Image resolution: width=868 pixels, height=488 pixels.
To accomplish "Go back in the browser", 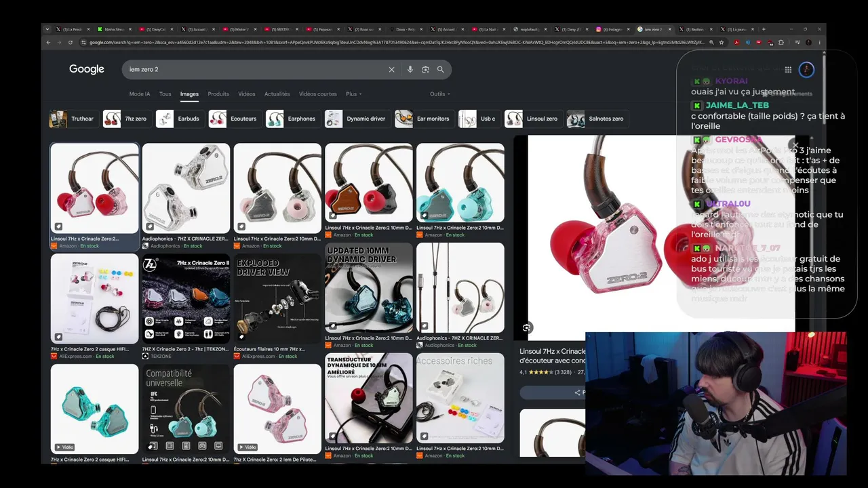I will [x=48, y=42].
